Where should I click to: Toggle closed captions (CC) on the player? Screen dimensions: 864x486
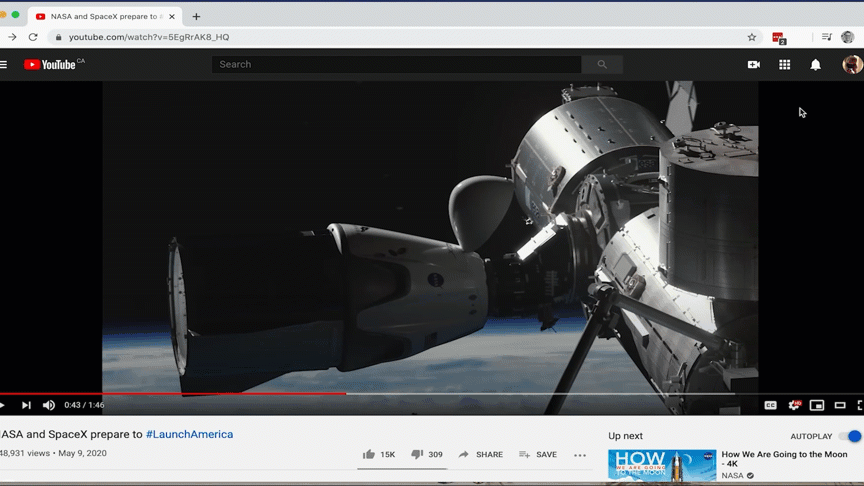pos(770,405)
